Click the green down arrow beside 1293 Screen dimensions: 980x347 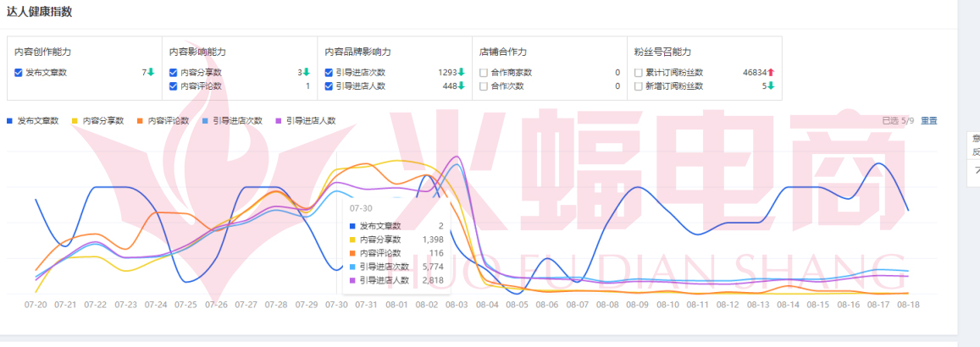coord(462,73)
